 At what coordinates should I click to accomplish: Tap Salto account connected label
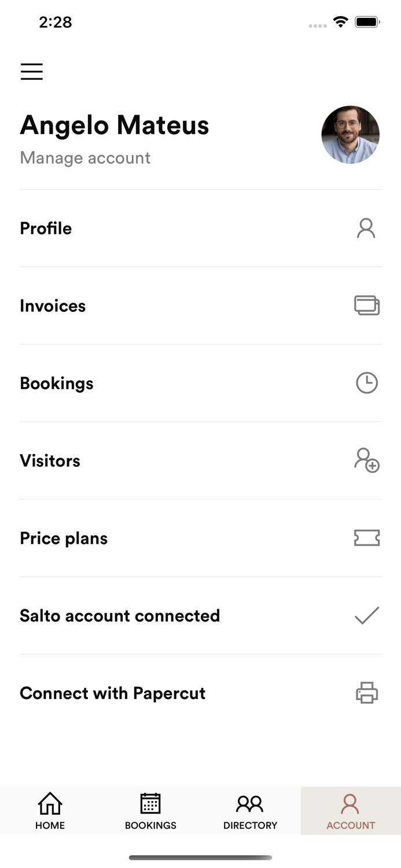coord(120,616)
